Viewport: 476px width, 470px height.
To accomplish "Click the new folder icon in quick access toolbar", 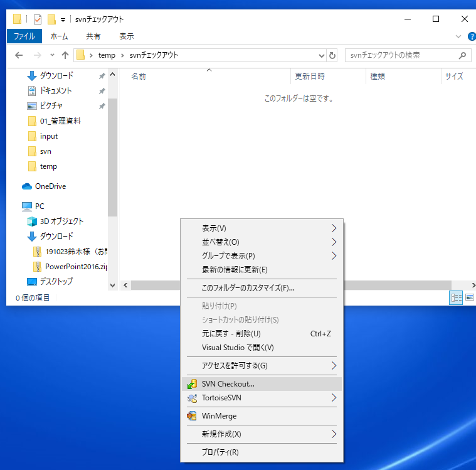I will pos(51,19).
